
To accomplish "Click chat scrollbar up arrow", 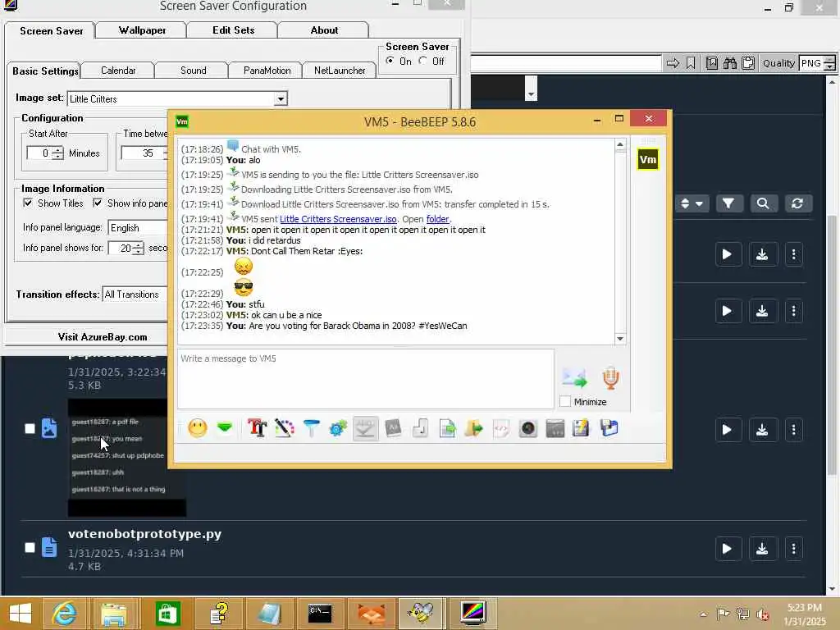I will 620,144.
